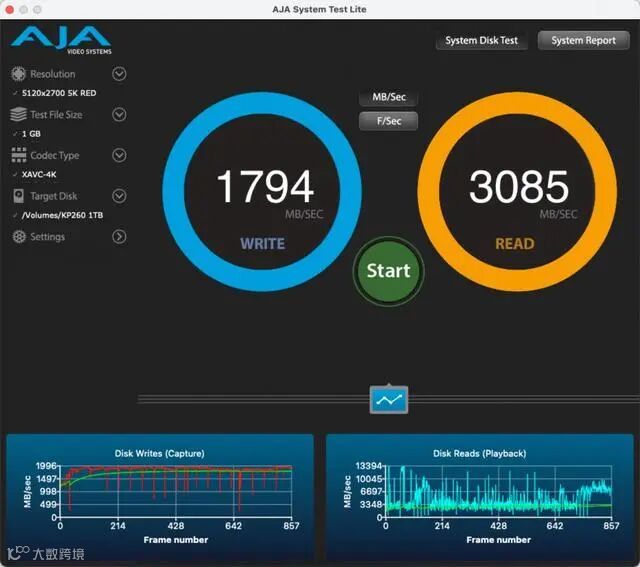
Task: Click the Disk Writes (Capture) graph
Action: pyautogui.click(x=176, y=491)
